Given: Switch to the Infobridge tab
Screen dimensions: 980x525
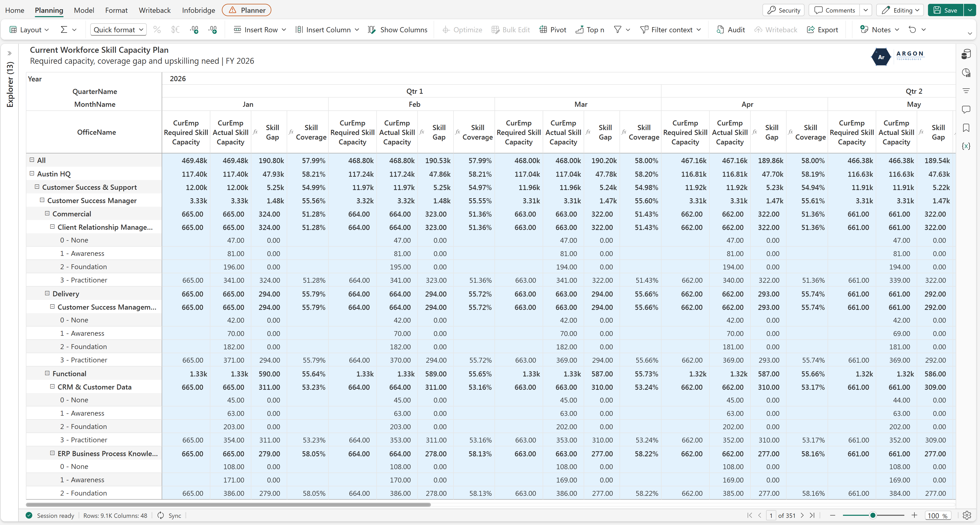Looking at the screenshot, I should (x=199, y=10).
